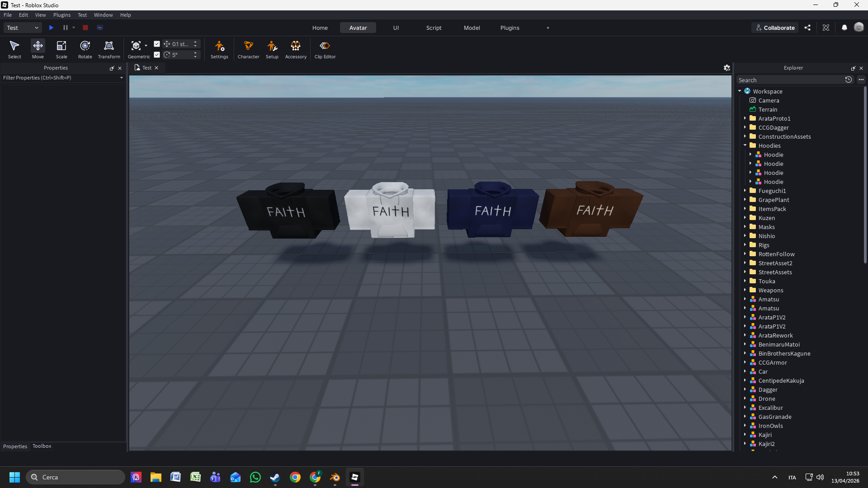Viewport: 868px width, 488px height.
Task: Switch to the Model tab
Action: (472, 28)
